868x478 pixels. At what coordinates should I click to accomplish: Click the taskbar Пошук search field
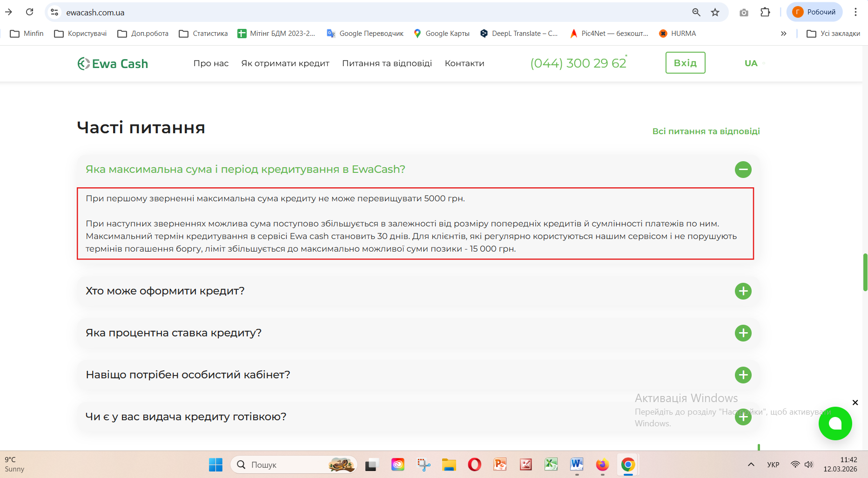pos(294,464)
